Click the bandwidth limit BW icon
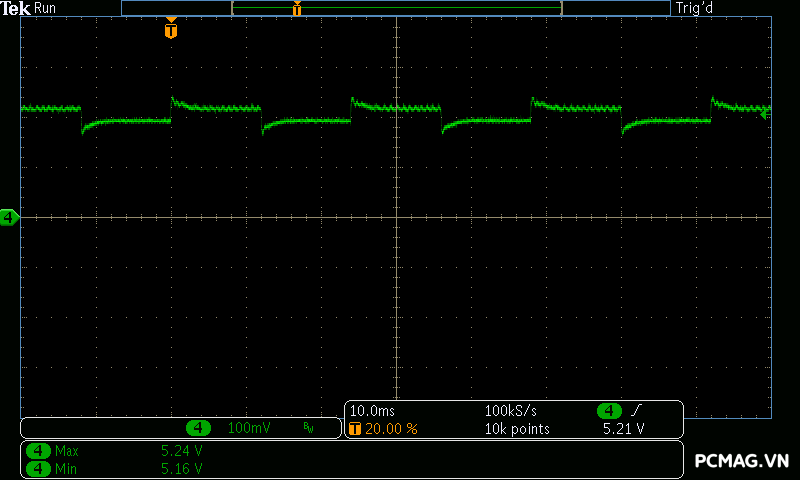 pos(308,428)
